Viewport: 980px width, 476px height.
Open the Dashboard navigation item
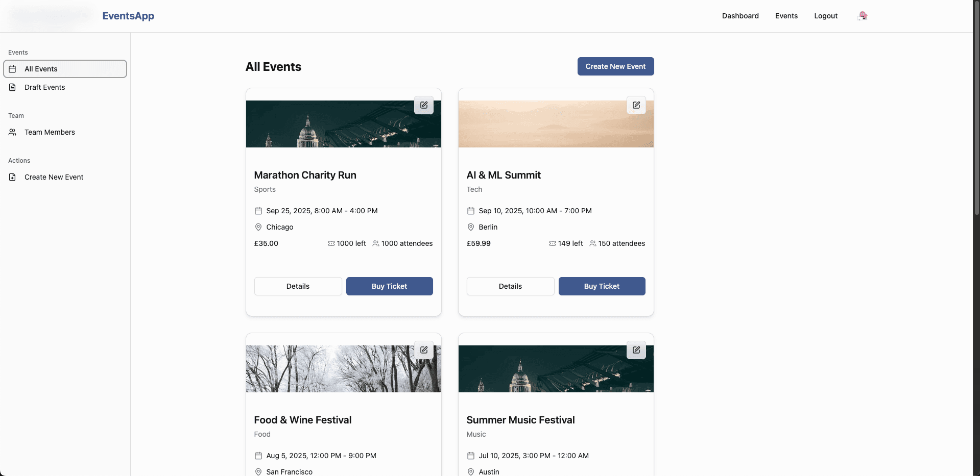point(740,16)
